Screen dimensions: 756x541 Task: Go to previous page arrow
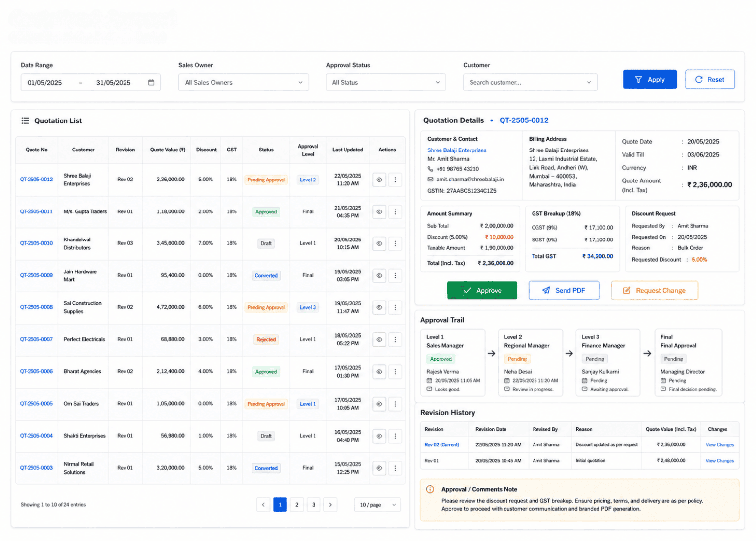(x=263, y=505)
